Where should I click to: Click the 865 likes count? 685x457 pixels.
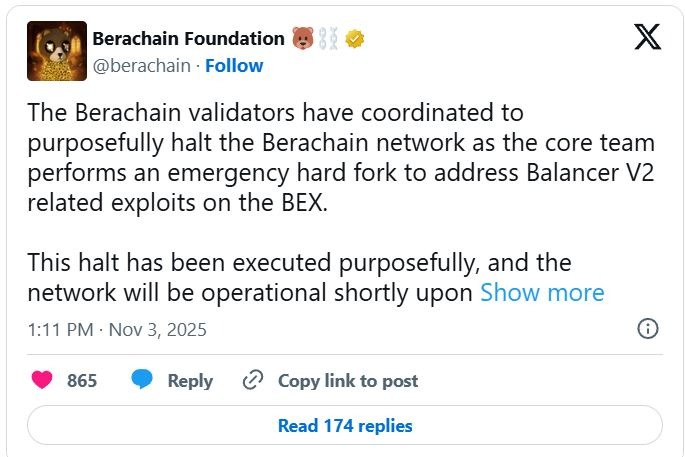pyautogui.click(x=82, y=381)
